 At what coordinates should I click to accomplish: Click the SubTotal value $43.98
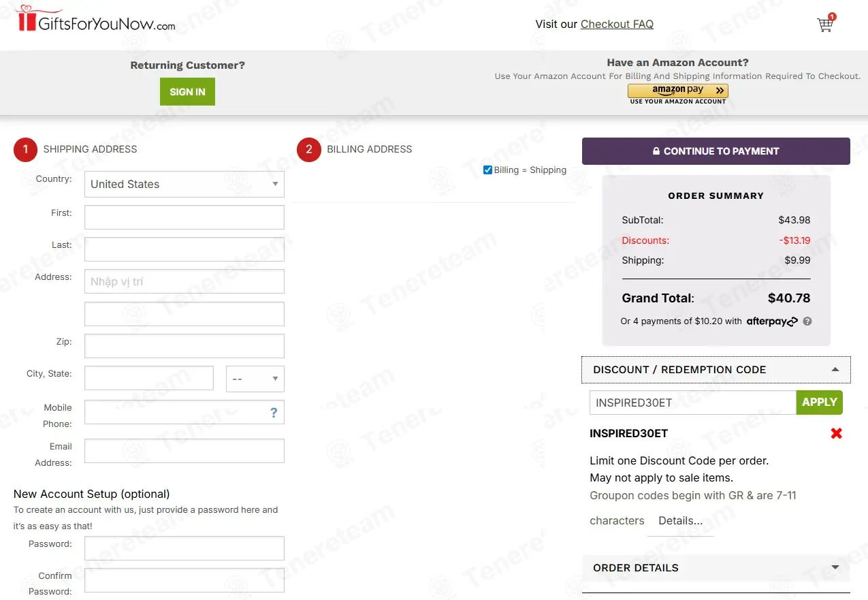(x=794, y=220)
